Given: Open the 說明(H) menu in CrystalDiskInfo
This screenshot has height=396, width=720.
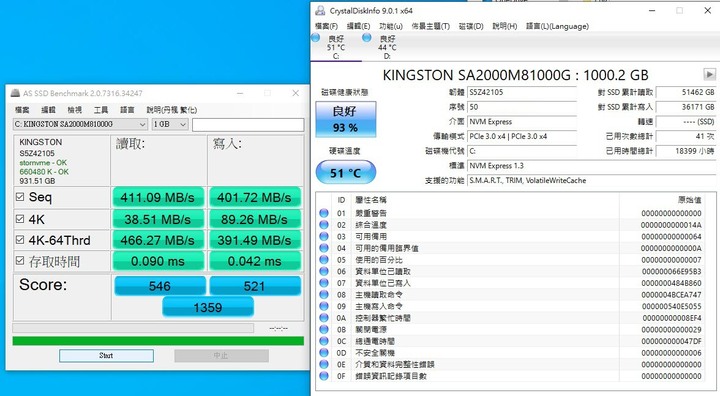Looking at the screenshot, I should point(505,26).
